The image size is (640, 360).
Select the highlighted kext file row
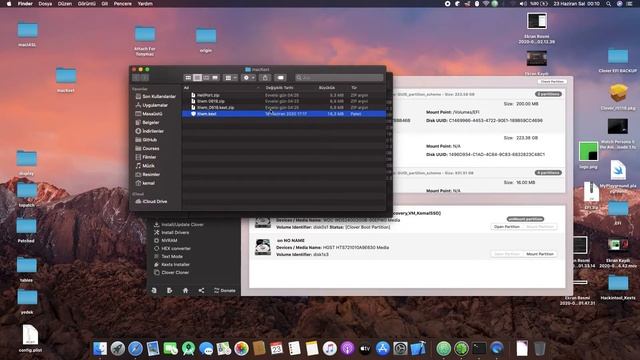(284, 114)
